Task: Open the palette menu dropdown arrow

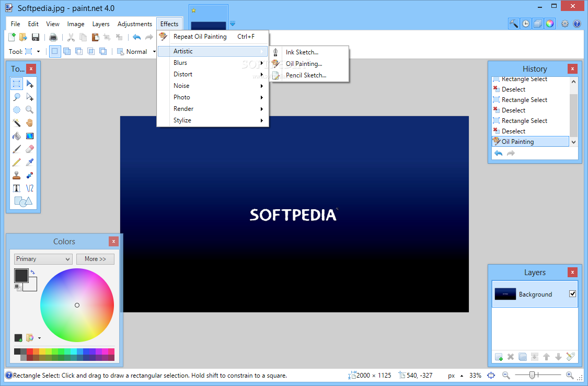Action: [x=39, y=338]
